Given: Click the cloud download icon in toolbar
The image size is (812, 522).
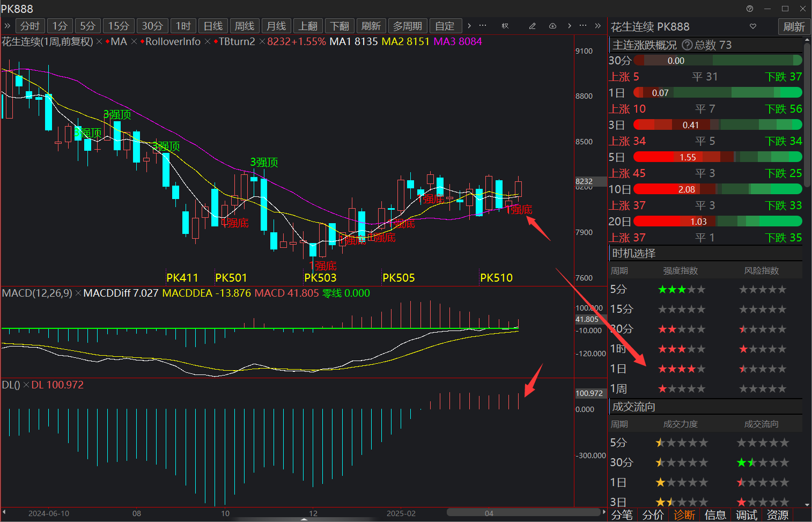Looking at the screenshot, I should click(552, 26).
